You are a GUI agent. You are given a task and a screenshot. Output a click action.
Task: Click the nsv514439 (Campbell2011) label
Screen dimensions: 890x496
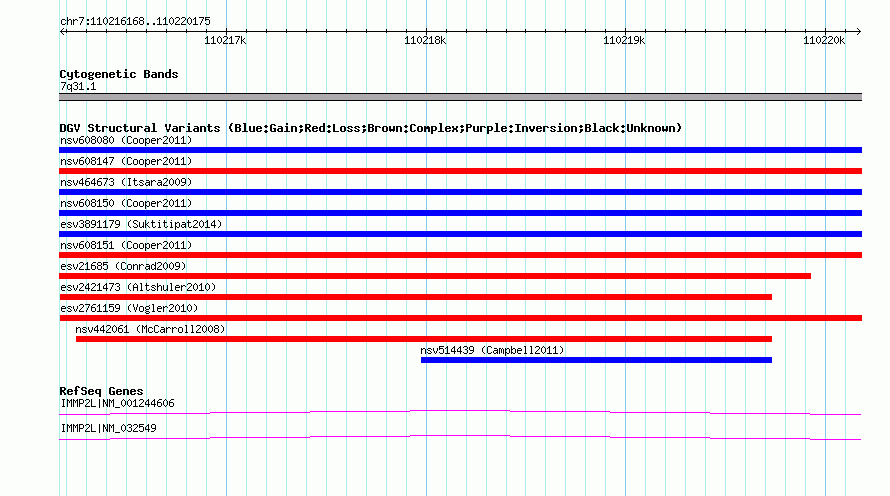click(492, 350)
